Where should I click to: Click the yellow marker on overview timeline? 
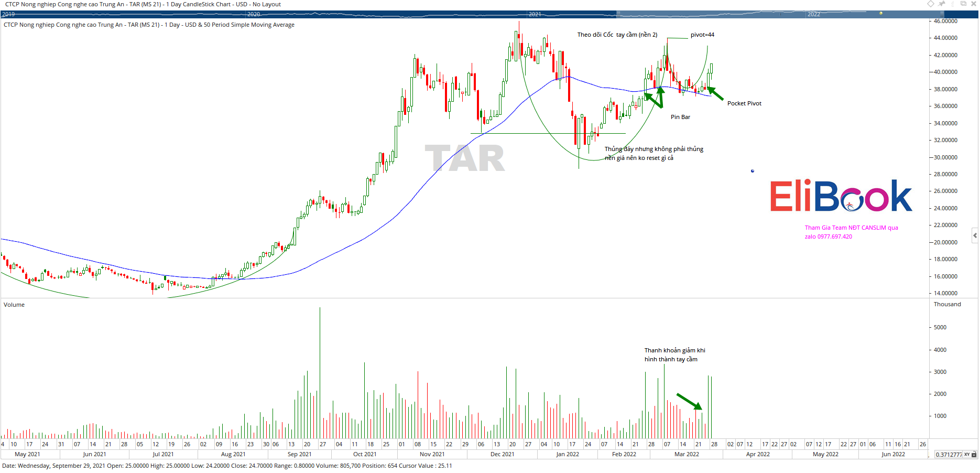click(881, 13)
